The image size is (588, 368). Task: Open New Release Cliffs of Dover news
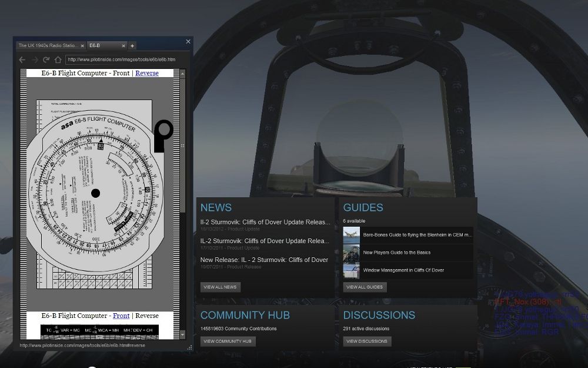264,260
